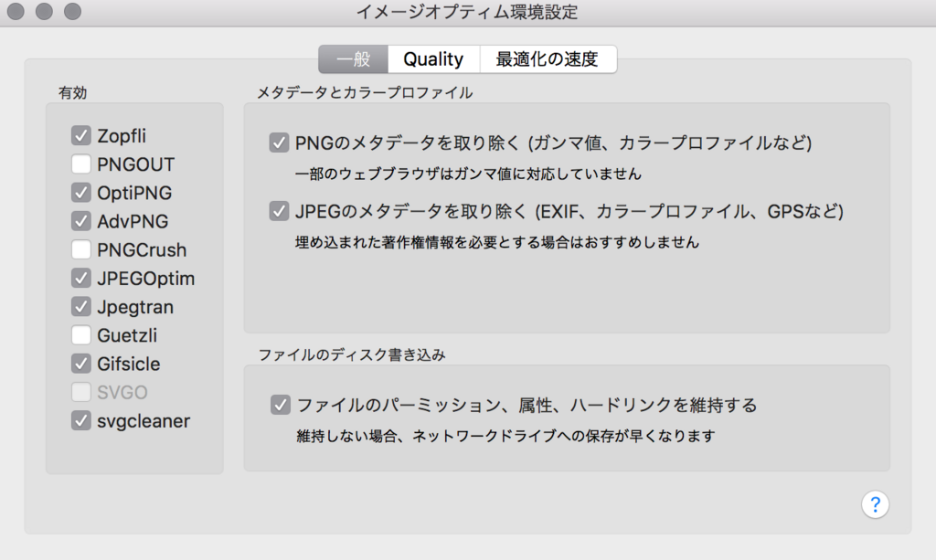This screenshot has height=560, width=936.
Task: Click the イメージオプティム環境設定 window title
Action: tap(467, 12)
